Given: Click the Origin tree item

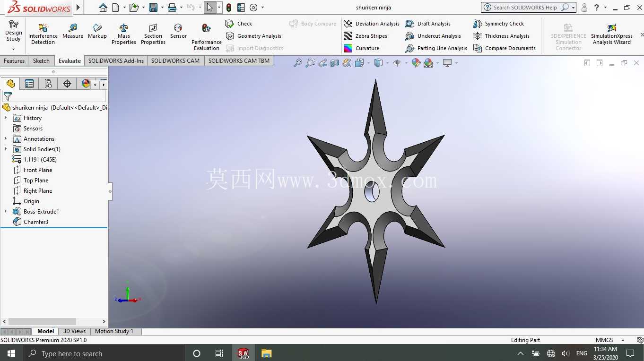Looking at the screenshot, I should [x=26, y=201].
